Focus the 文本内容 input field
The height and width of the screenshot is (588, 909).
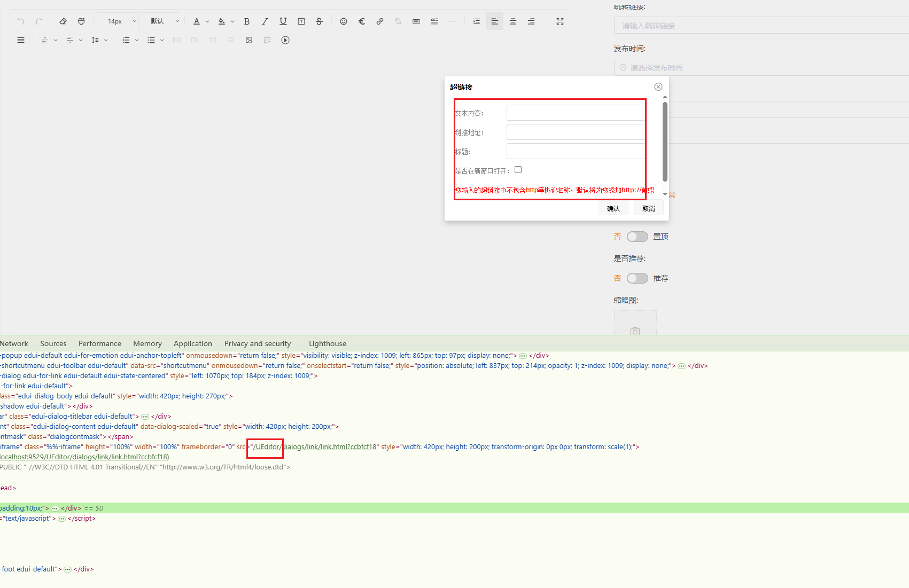click(576, 113)
